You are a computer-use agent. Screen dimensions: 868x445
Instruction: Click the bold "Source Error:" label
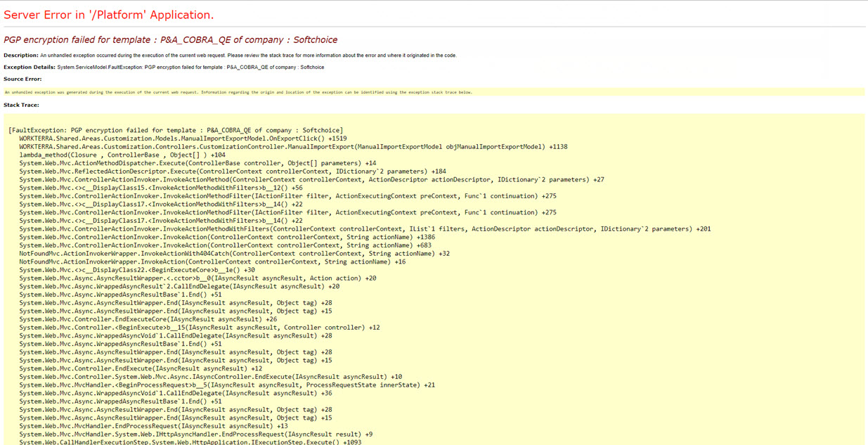coord(22,79)
